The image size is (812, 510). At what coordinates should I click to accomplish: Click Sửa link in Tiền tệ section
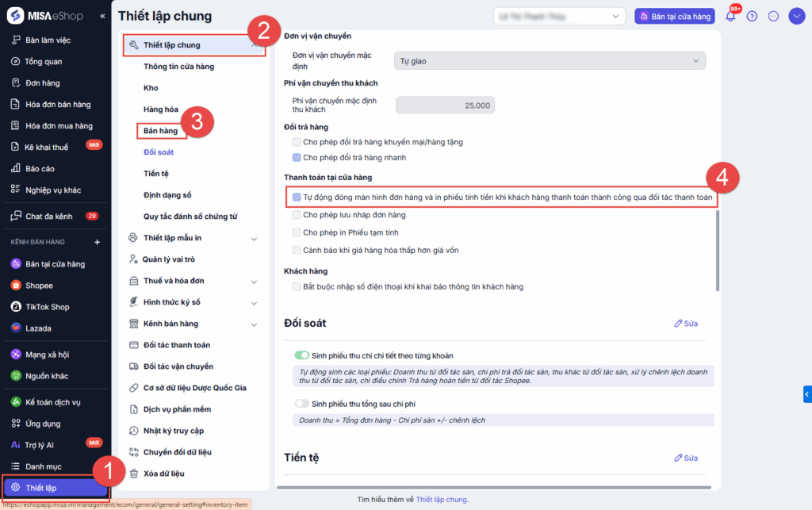686,458
